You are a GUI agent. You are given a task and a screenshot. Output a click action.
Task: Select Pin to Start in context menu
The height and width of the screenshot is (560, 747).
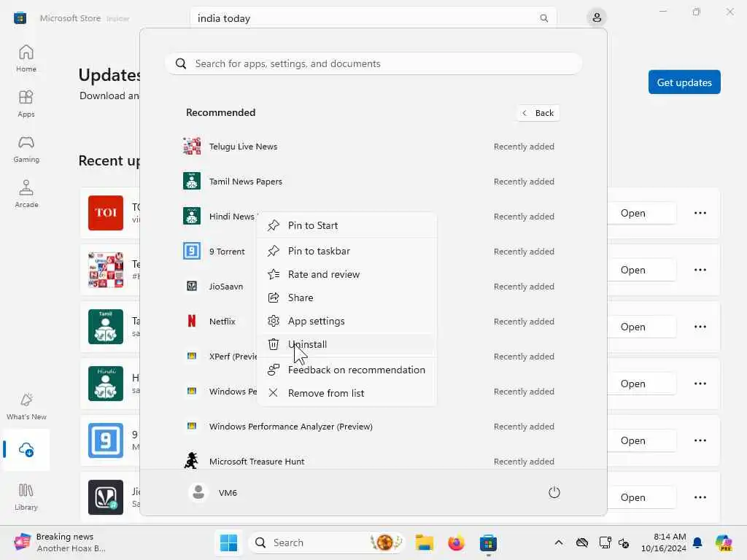347,225
